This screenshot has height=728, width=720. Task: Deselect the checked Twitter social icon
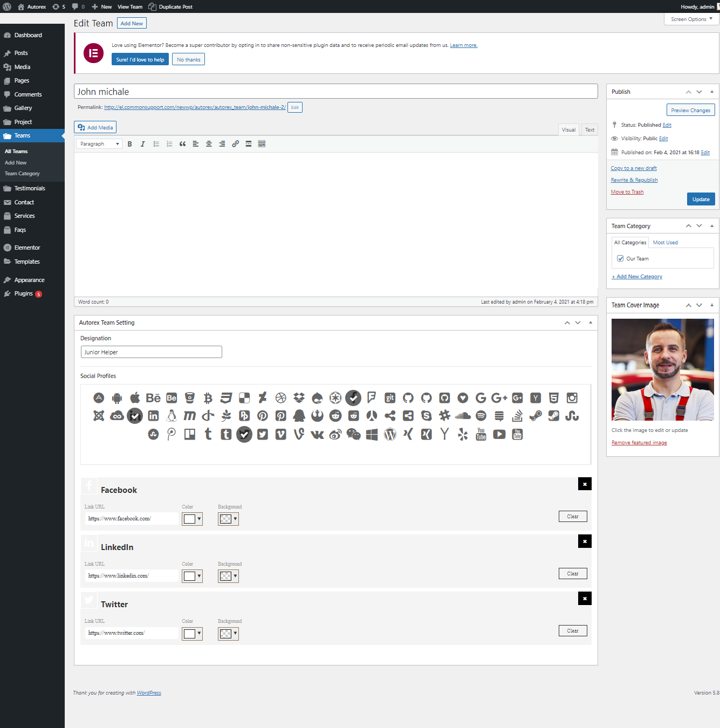[x=244, y=434]
